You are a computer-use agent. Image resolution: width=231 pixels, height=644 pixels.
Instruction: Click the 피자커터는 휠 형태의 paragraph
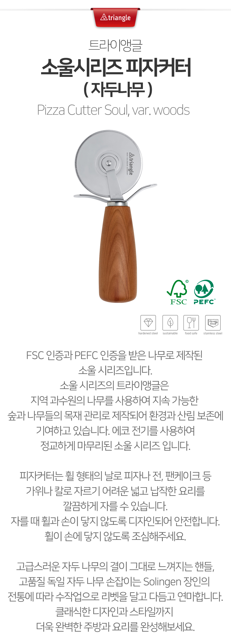(115, 506)
